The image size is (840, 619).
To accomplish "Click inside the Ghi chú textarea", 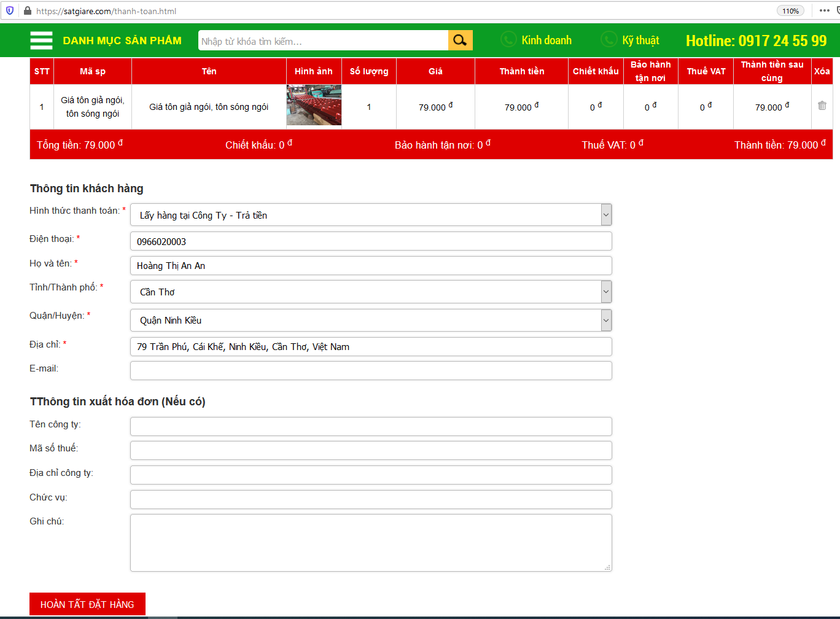I will coord(371,543).
